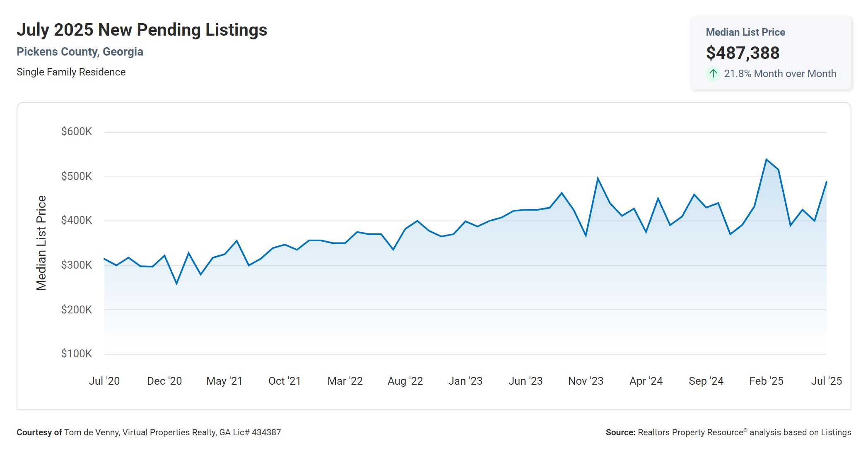Click the Jul '25 endpoint of the line
The width and height of the screenshot is (868, 456).
[x=827, y=182]
